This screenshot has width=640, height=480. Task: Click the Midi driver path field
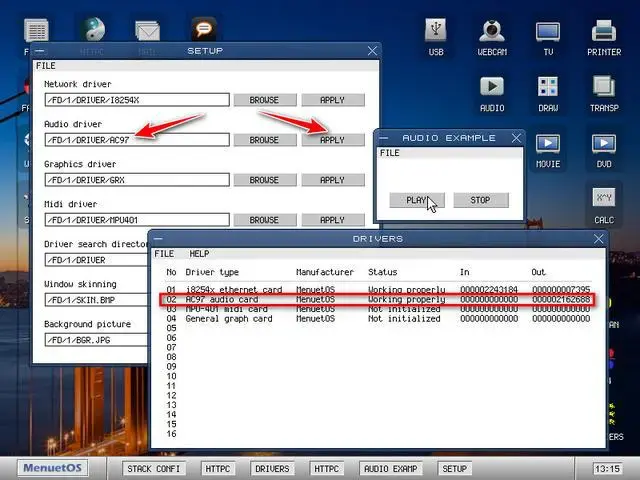click(x=136, y=220)
